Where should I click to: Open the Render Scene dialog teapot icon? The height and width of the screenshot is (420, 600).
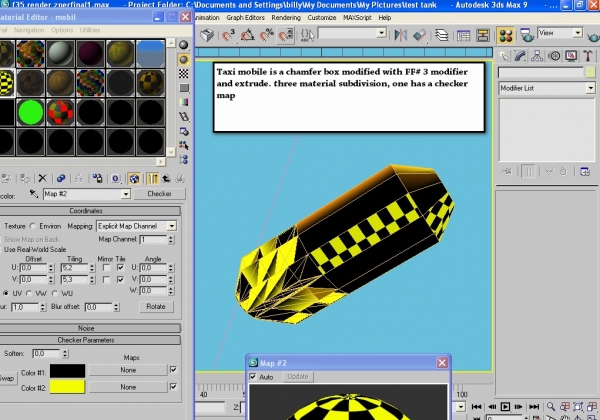(x=527, y=35)
